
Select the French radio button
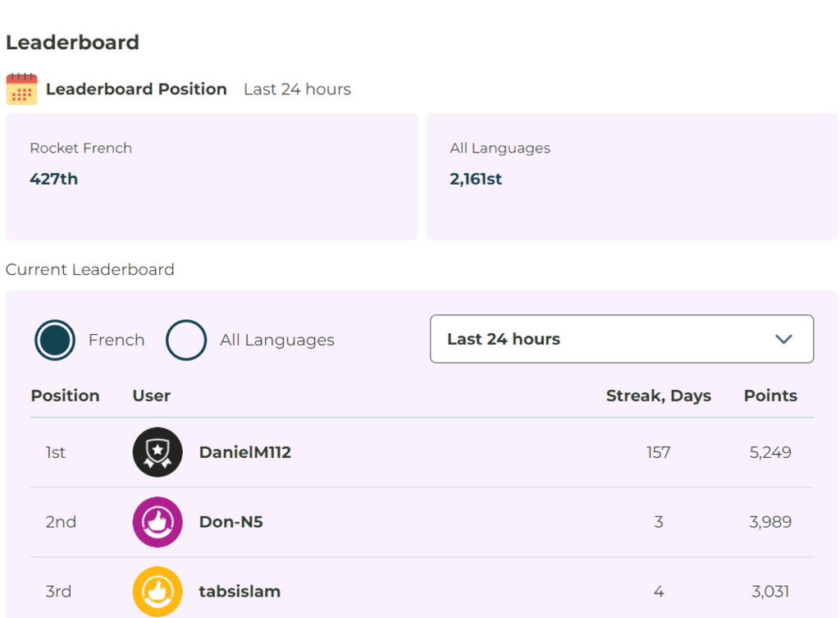[x=55, y=341]
